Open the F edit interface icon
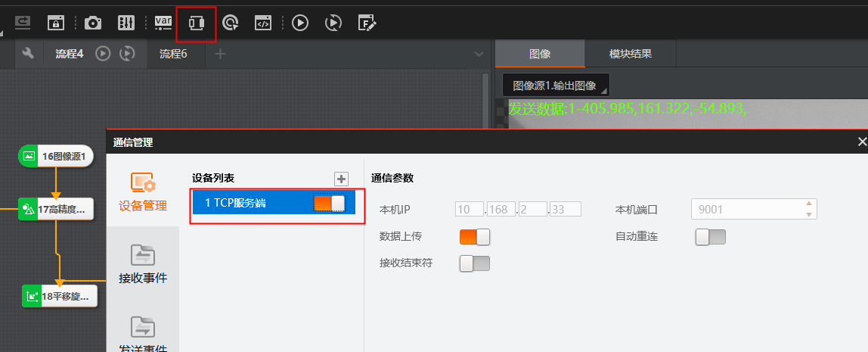Image resolution: width=868 pixels, height=352 pixels. 367,23
